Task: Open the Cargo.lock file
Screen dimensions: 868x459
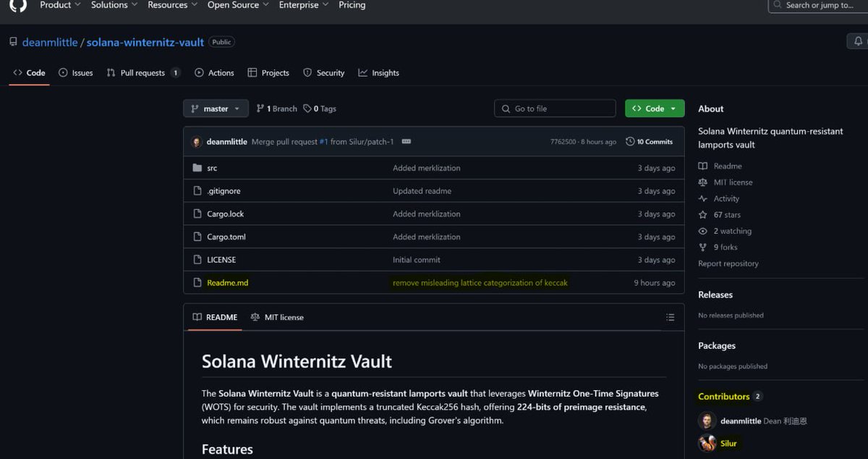Action: (x=226, y=214)
